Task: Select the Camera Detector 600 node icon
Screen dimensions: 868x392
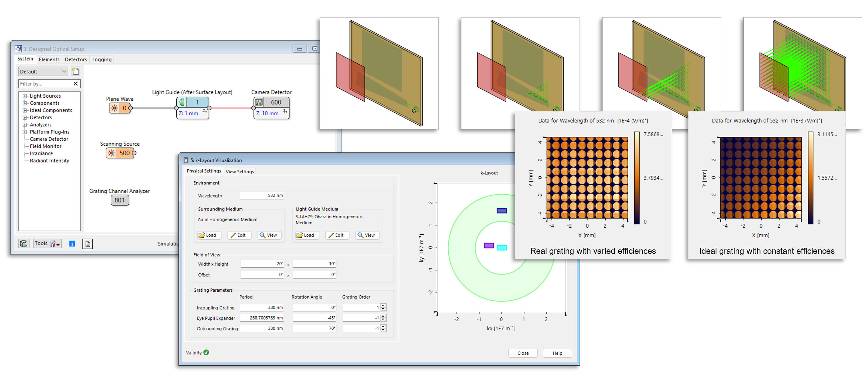Action: tap(259, 103)
